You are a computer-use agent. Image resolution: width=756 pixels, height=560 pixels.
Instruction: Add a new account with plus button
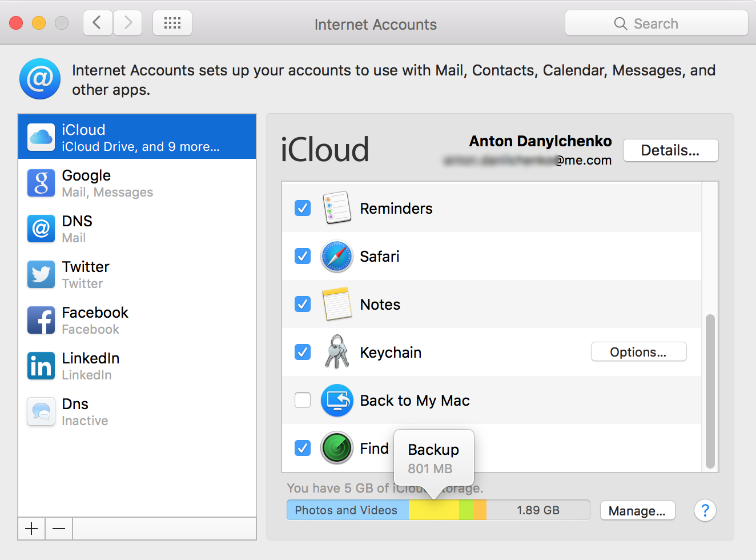tap(31, 529)
